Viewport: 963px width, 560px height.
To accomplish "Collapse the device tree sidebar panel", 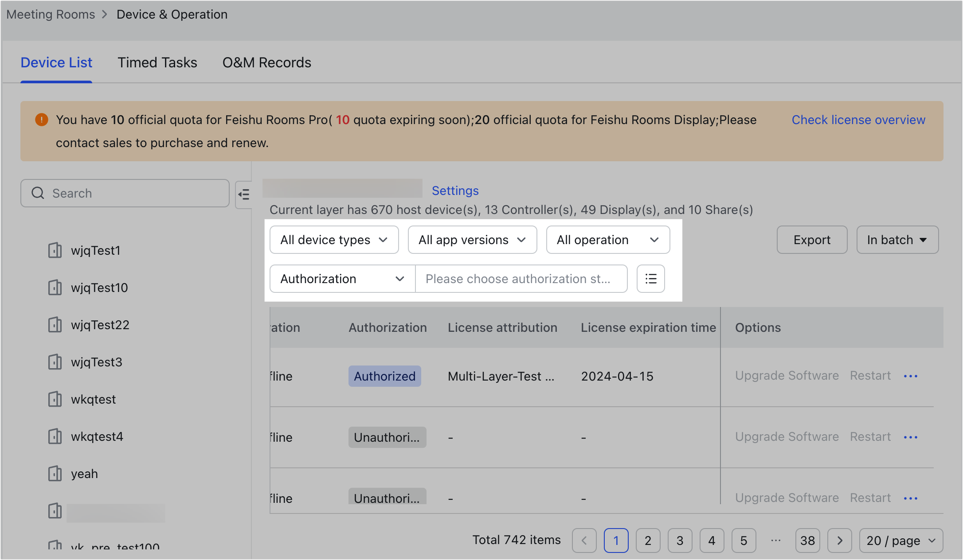I will point(243,194).
